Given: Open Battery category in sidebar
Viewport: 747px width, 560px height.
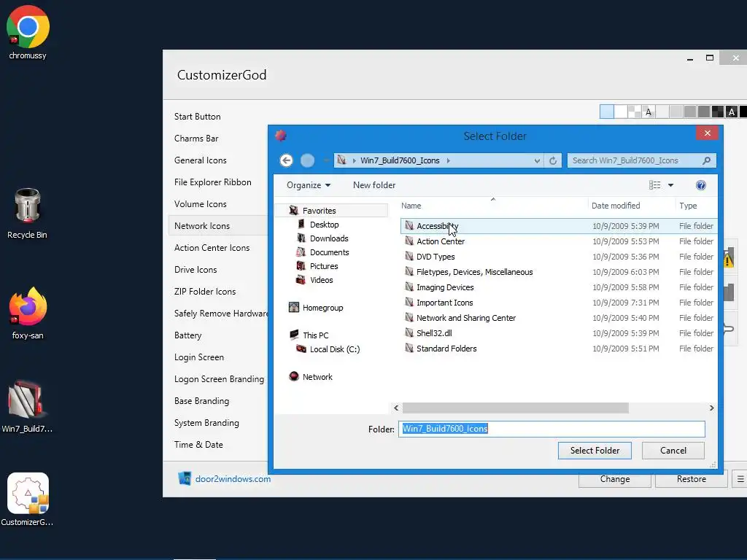Looking at the screenshot, I should coord(187,335).
